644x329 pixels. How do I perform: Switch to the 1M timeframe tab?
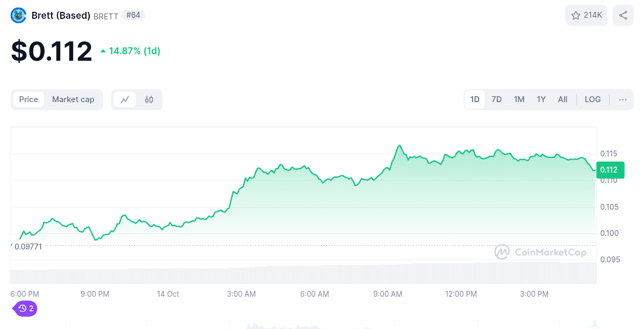coord(518,99)
